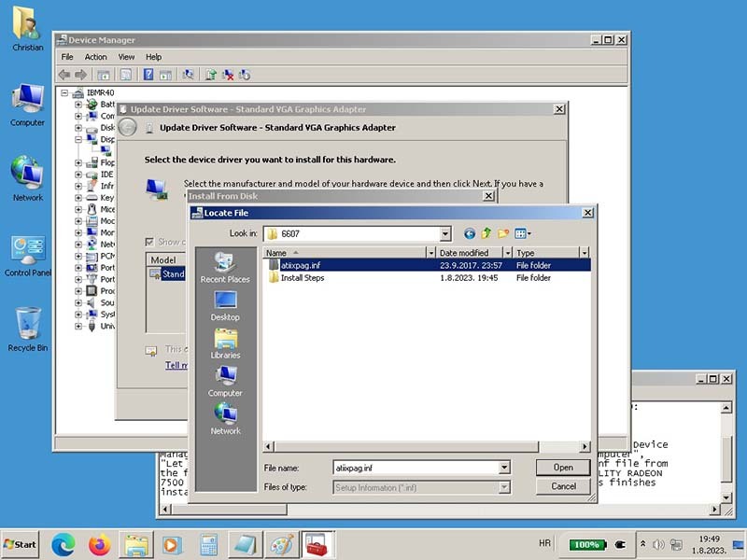Click the File name text field

[415, 468]
